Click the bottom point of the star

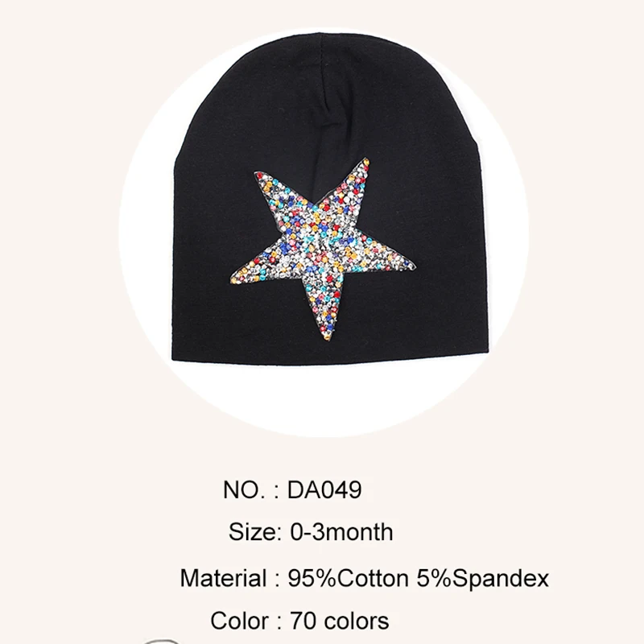point(328,336)
